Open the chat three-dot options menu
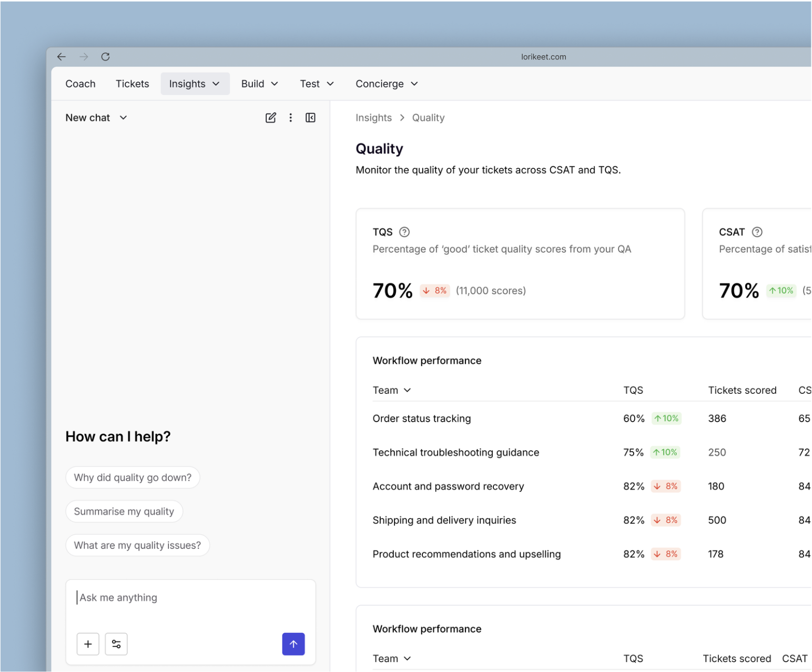The width and height of the screenshot is (812, 672). tap(291, 118)
